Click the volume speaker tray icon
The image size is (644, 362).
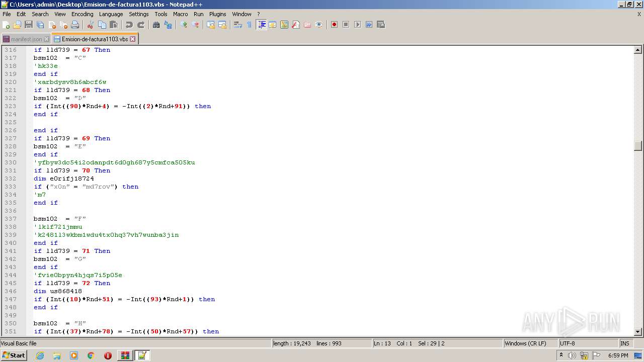click(572, 355)
